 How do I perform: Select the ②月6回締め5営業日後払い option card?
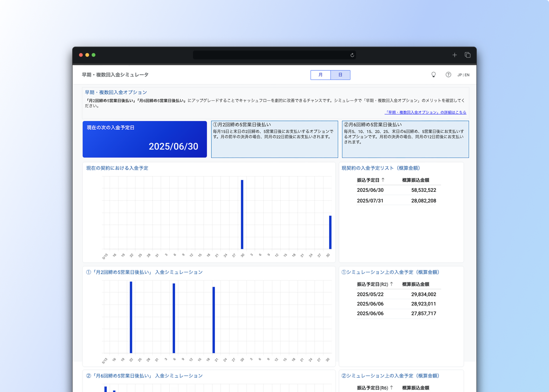(x=405, y=139)
